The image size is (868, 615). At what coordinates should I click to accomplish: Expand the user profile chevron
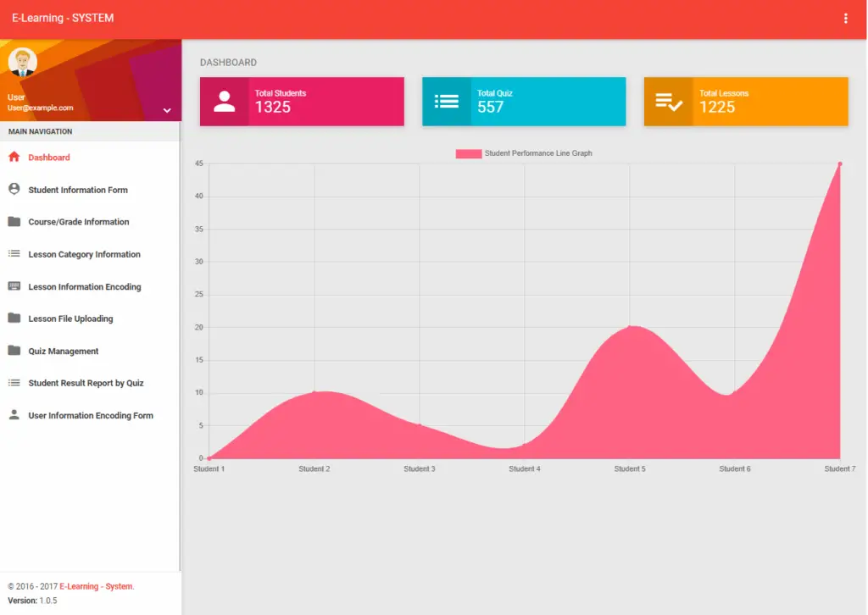(x=167, y=109)
